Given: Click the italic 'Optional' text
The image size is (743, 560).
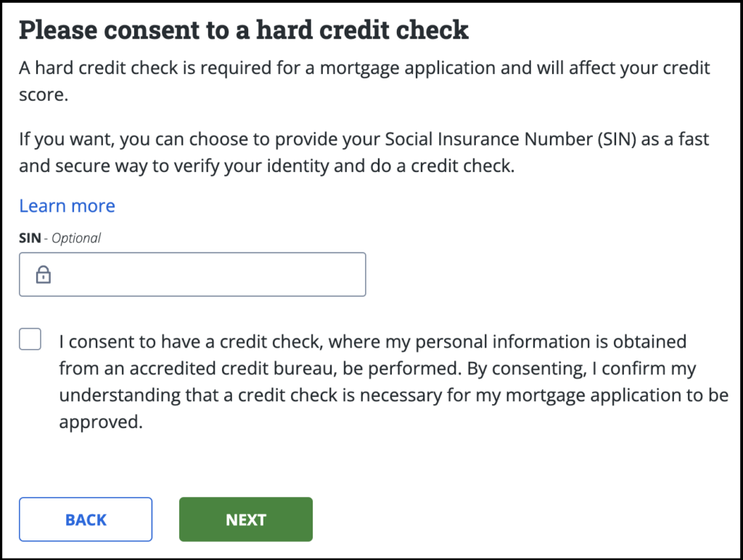Looking at the screenshot, I should [x=75, y=238].
